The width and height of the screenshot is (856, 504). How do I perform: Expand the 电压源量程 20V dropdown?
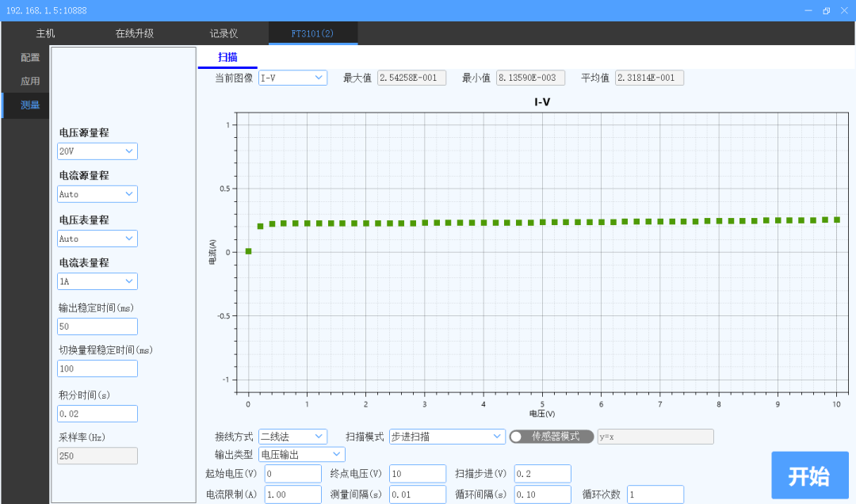(97, 151)
